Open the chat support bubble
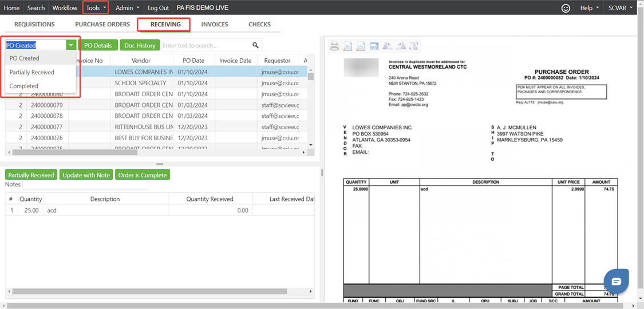The image size is (644, 309). (x=616, y=281)
